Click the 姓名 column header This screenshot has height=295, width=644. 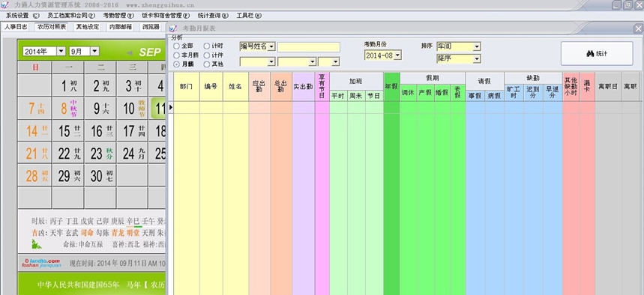pos(235,87)
